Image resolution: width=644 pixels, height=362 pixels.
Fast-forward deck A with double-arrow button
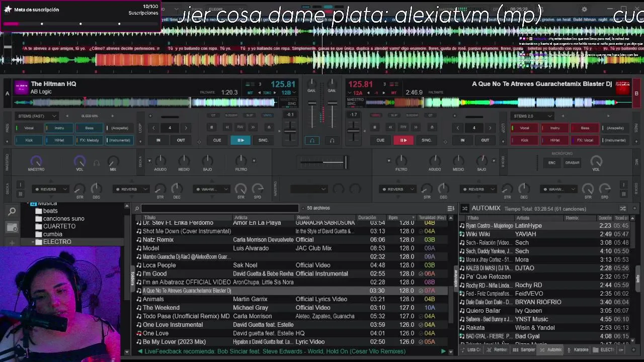[253, 128]
